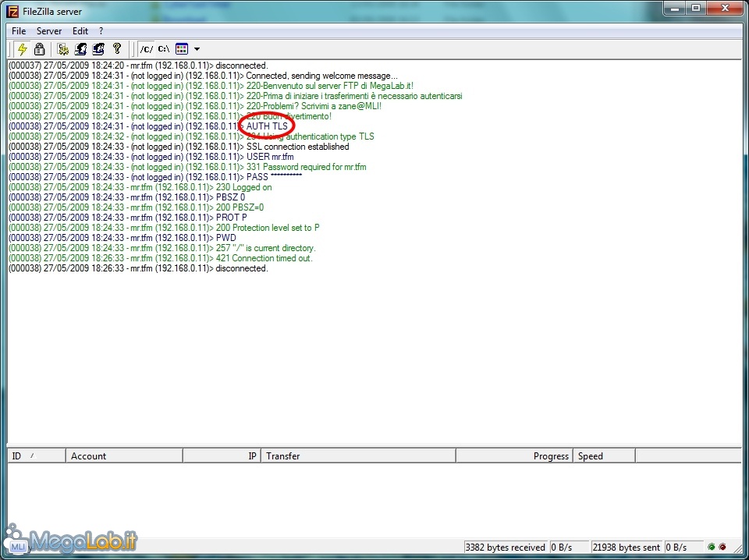Click the Speed column header
Viewport: 749px width, 560px height.
604,456
